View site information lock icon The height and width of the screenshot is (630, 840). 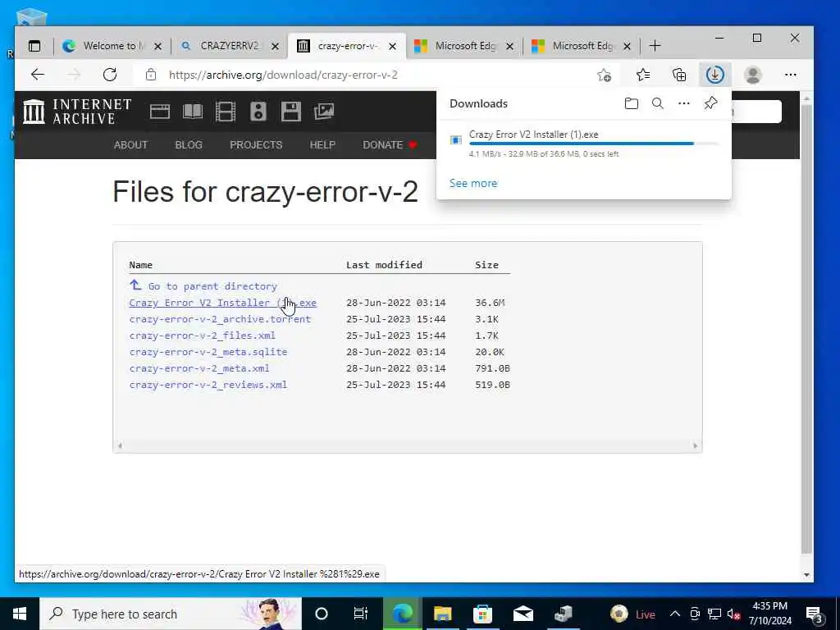pos(151,75)
